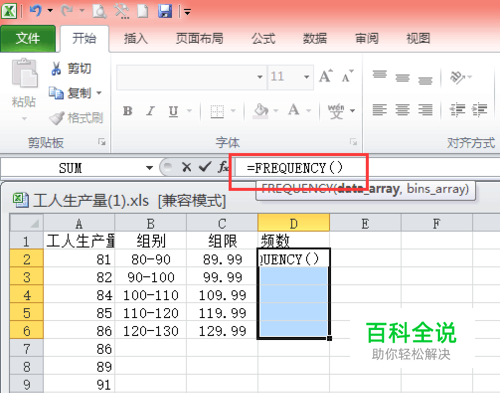Click the 粘贴 paste icon

point(24,73)
